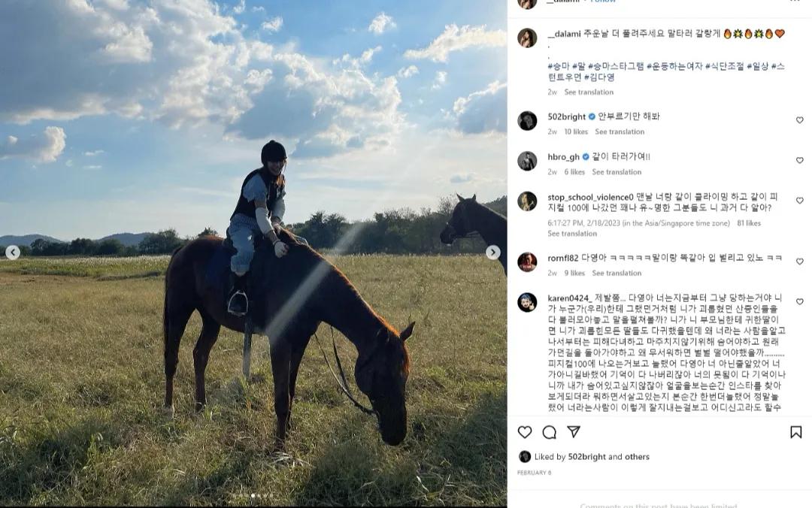Screen dimensions: 812x508
Task: Open the comment bubble icon
Action: [x=549, y=432]
